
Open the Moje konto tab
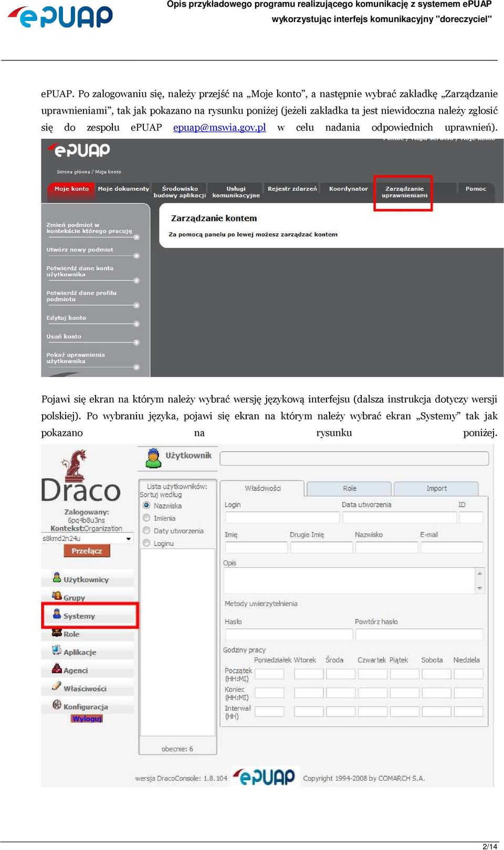pyautogui.click(x=71, y=189)
